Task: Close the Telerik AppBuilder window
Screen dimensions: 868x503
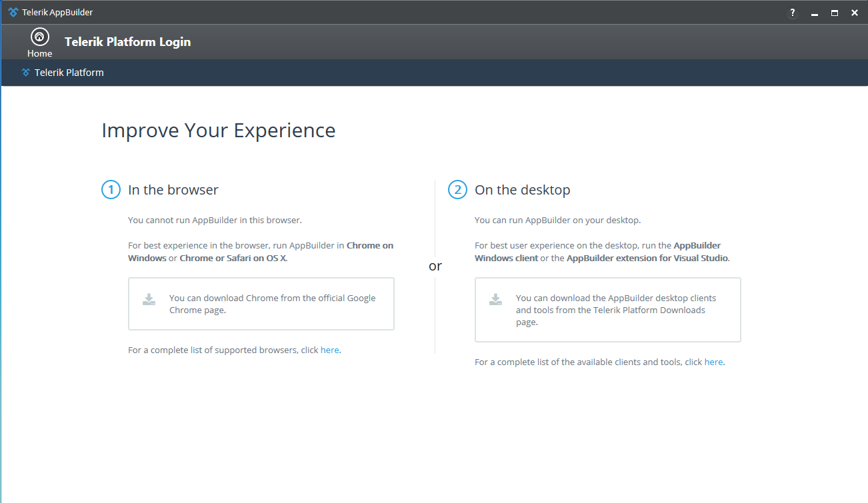Action: click(855, 13)
